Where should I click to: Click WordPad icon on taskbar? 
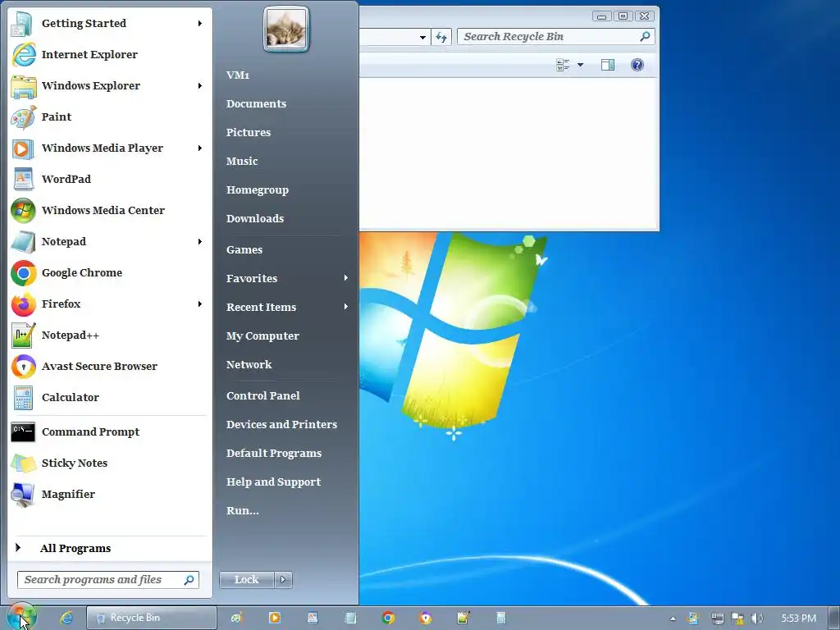[x=313, y=618]
